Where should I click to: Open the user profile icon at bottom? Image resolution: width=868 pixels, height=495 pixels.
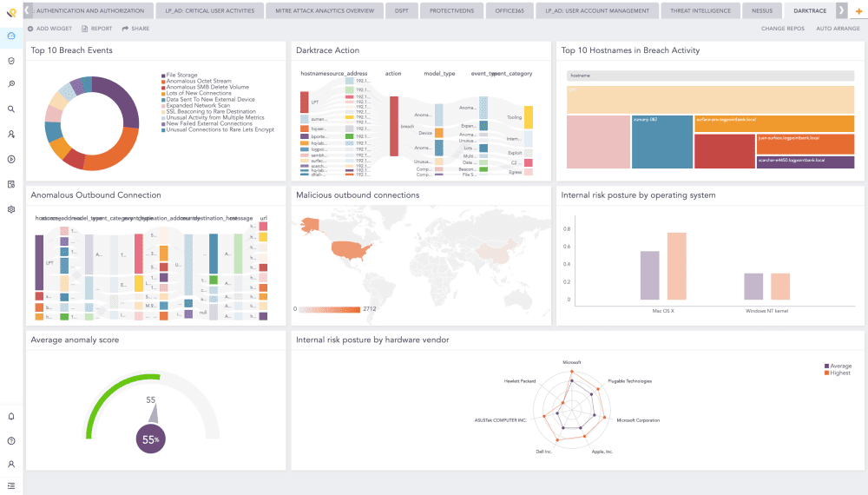[x=11, y=464]
